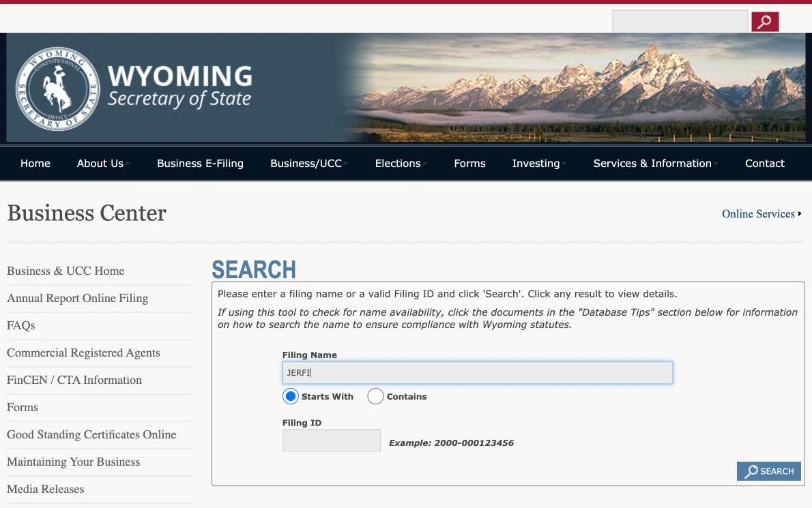
Task: Select the Contains radio button
Action: click(x=375, y=396)
